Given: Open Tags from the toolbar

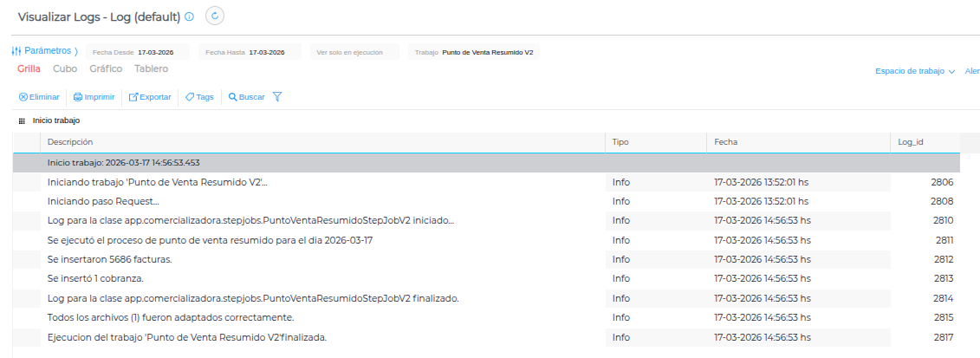Looking at the screenshot, I should pos(199,97).
